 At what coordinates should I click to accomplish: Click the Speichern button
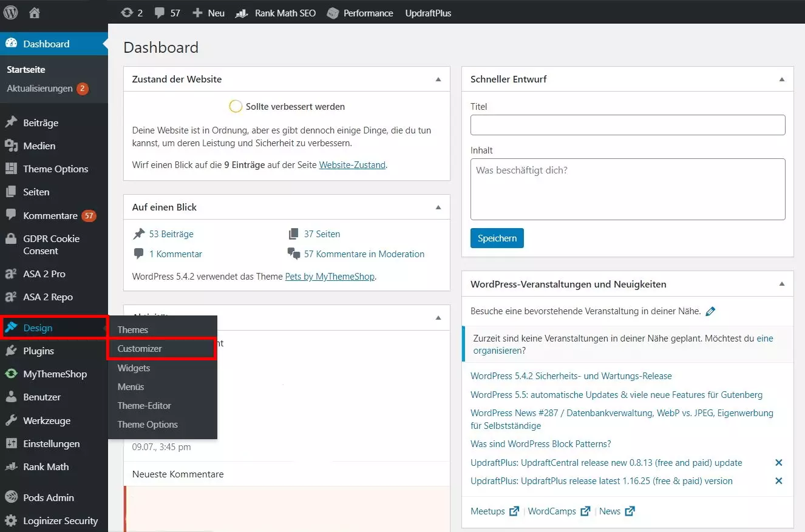(x=497, y=238)
